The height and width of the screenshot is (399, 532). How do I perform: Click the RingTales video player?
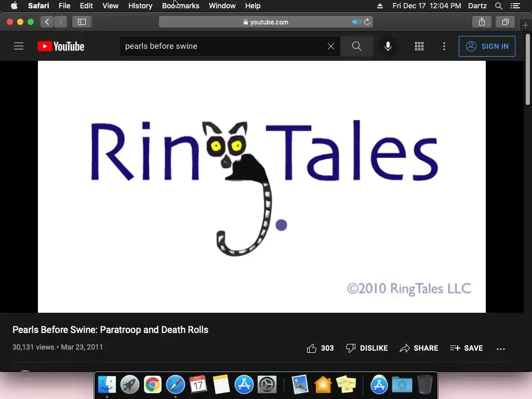coord(262,187)
